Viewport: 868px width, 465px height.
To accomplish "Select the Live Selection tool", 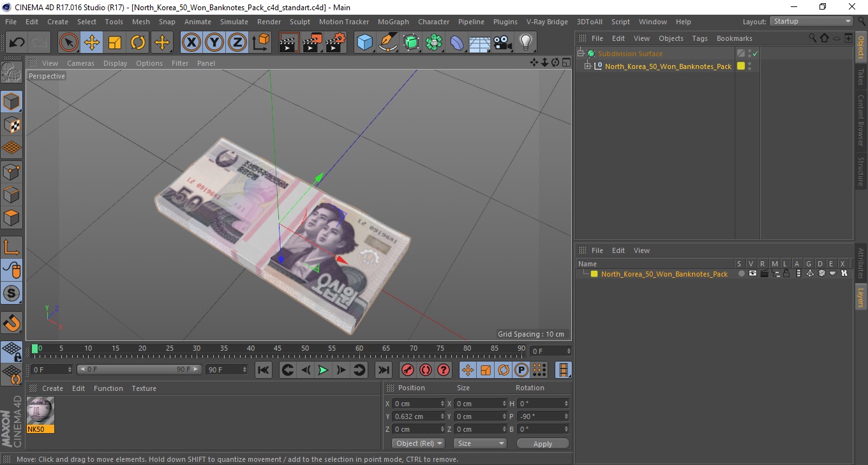I will [69, 43].
